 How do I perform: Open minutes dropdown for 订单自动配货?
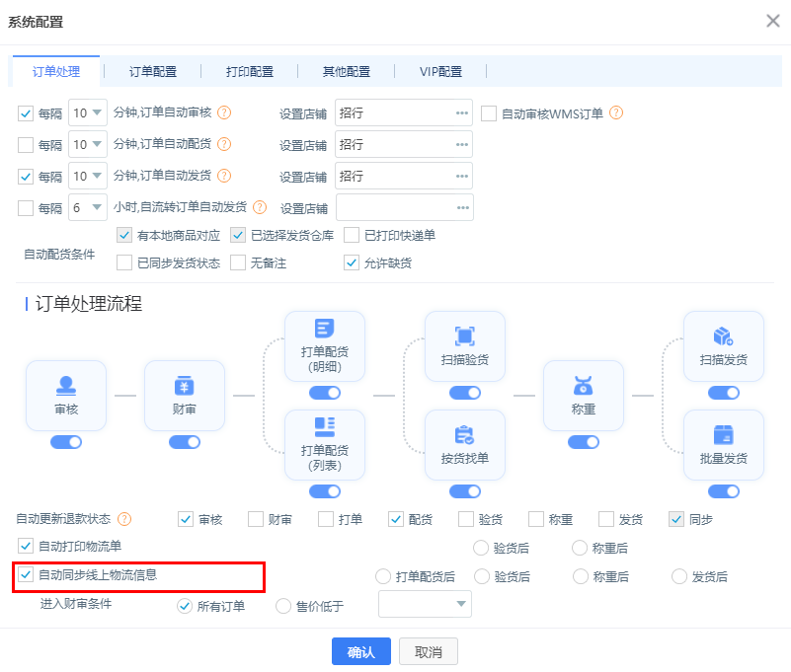(88, 144)
